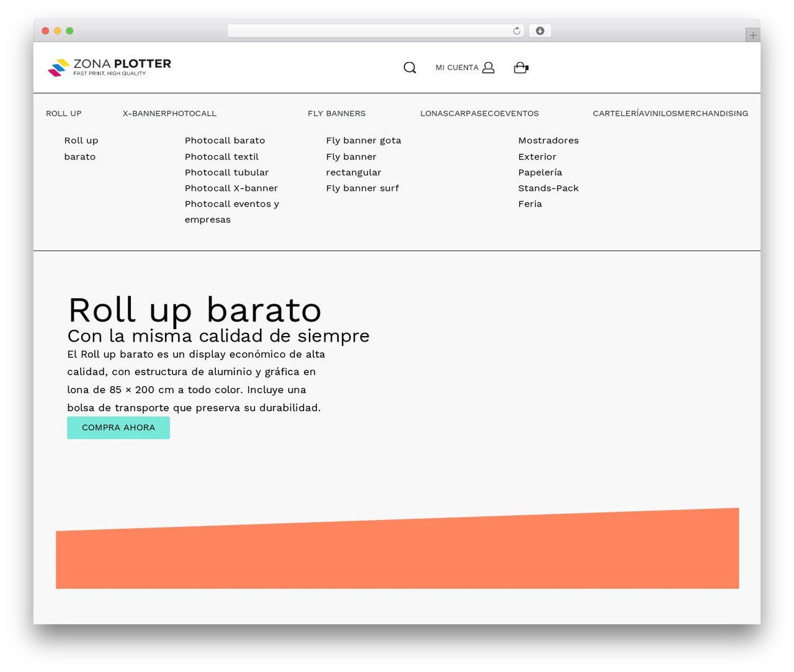Open the Fly banner rectangular link
Image resolution: width=794 pixels, height=672 pixels.
pyautogui.click(x=354, y=164)
